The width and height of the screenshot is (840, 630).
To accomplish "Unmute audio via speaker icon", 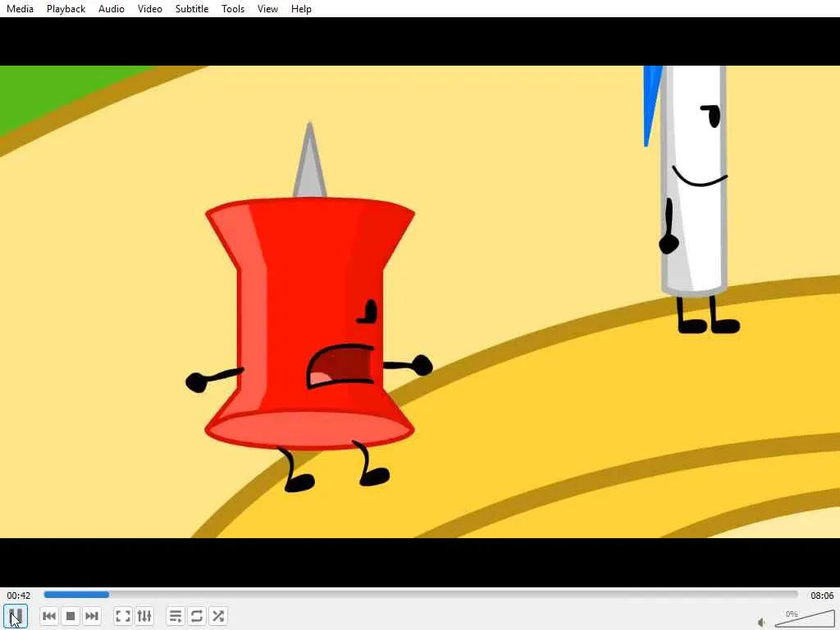I will click(x=762, y=622).
